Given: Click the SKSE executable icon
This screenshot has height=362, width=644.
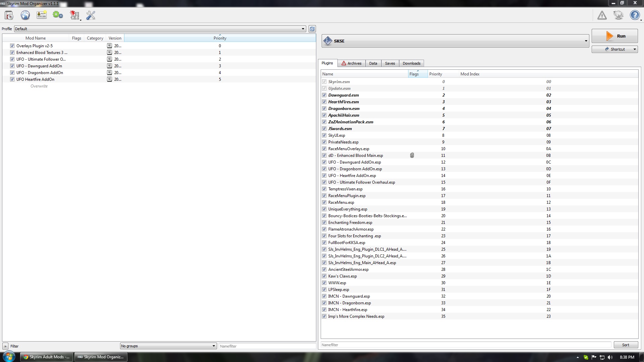Looking at the screenshot, I should point(328,41).
